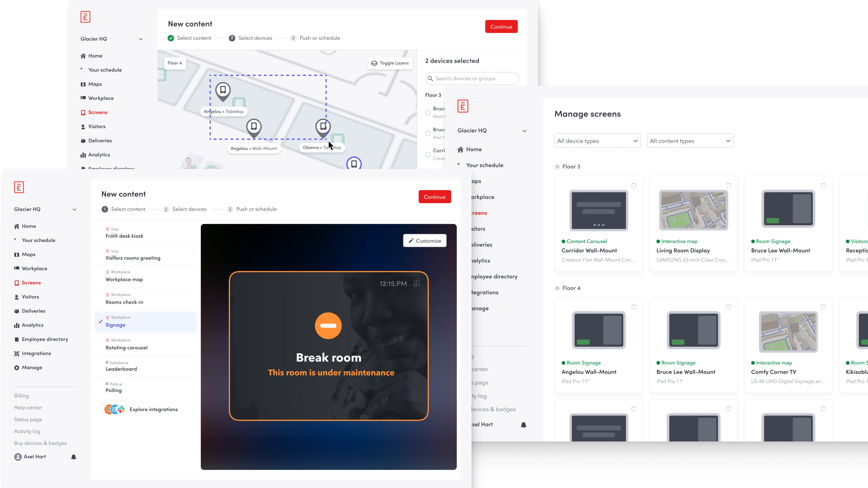Click the Customize button on preview
The height and width of the screenshot is (488, 868).
[425, 241]
